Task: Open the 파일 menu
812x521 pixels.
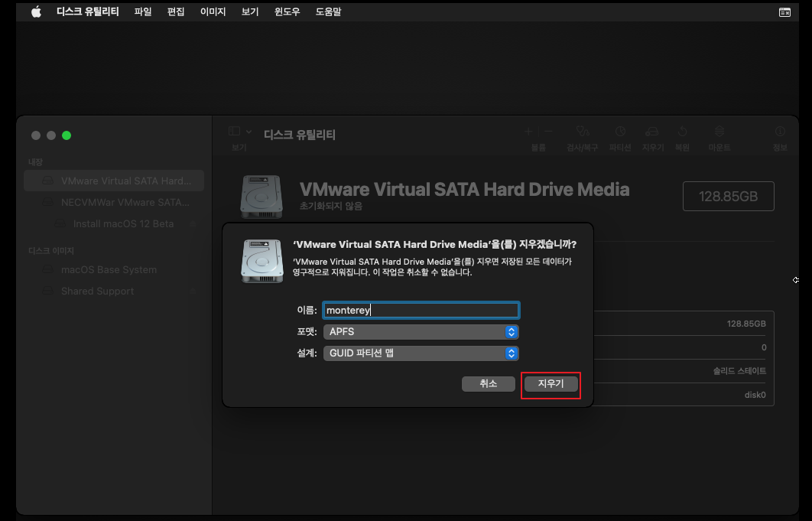Action: (x=143, y=11)
